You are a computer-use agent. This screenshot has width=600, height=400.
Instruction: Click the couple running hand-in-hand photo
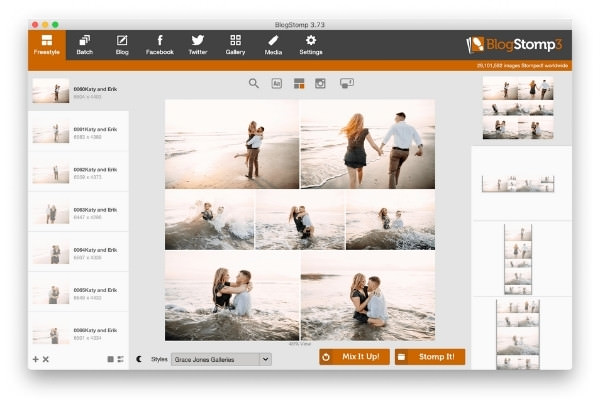(x=368, y=144)
